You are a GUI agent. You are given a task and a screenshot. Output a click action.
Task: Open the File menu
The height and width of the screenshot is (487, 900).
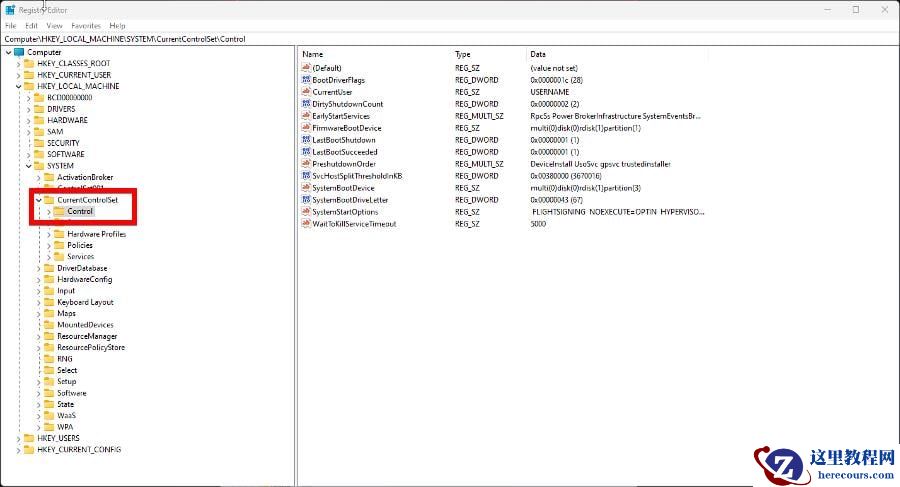coord(11,26)
